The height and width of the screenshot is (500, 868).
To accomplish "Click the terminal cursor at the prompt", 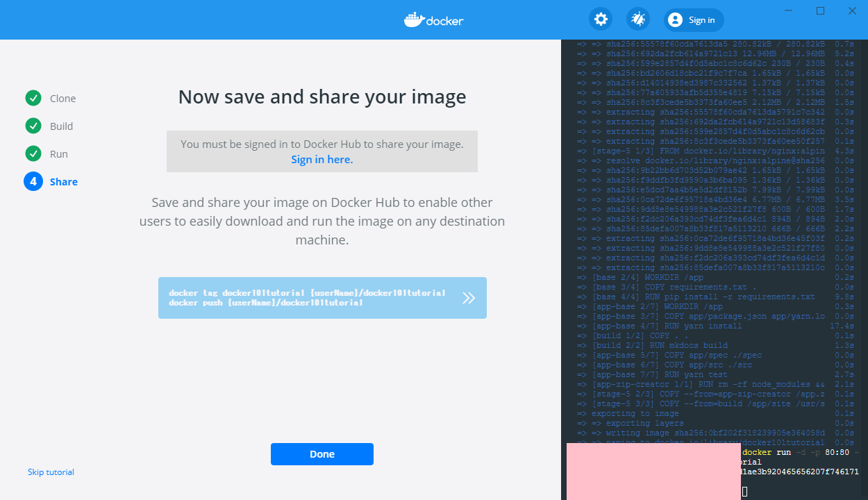I will (x=745, y=492).
